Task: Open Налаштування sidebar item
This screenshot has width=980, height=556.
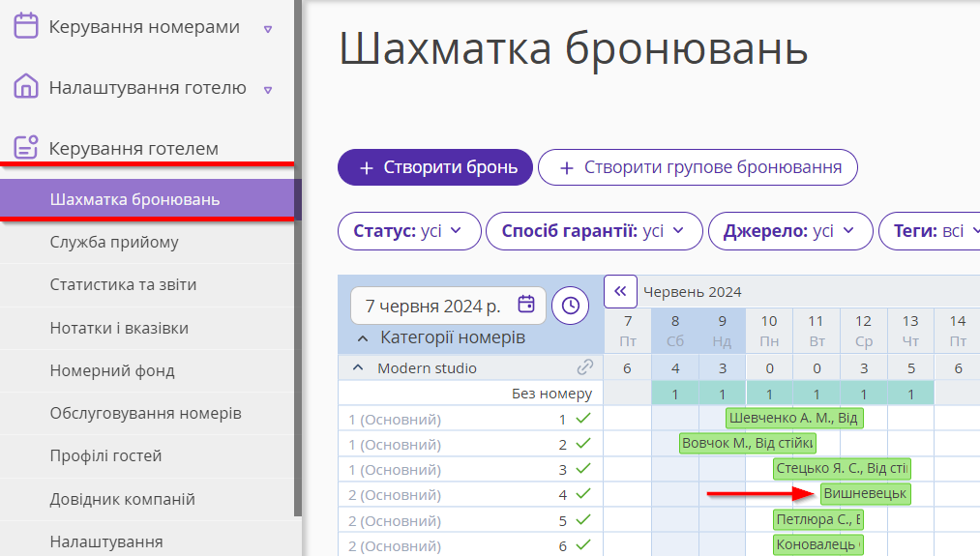Action: [147, 541]
